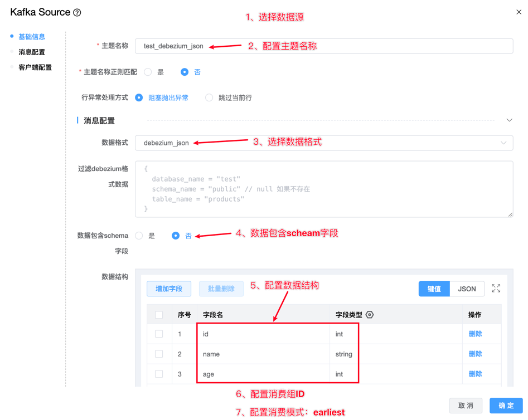
Task: Expand data structure table to fullscreen
Action: click(496, 289)
